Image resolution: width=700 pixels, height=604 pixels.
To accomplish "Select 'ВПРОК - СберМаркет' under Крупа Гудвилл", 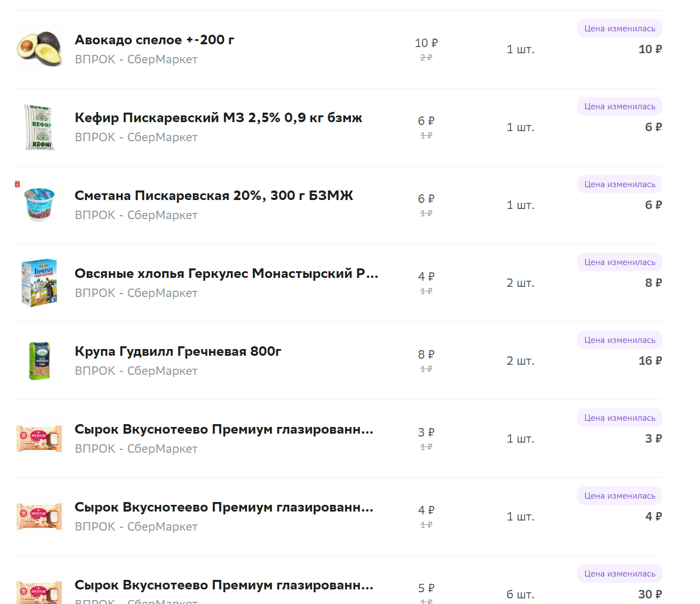I will click(136, 371).
